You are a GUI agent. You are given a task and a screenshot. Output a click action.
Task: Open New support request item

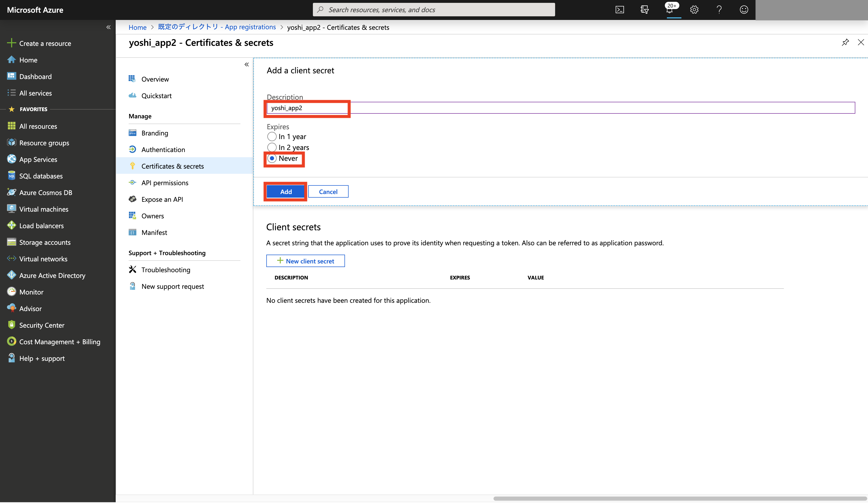(x=173, y=286)
